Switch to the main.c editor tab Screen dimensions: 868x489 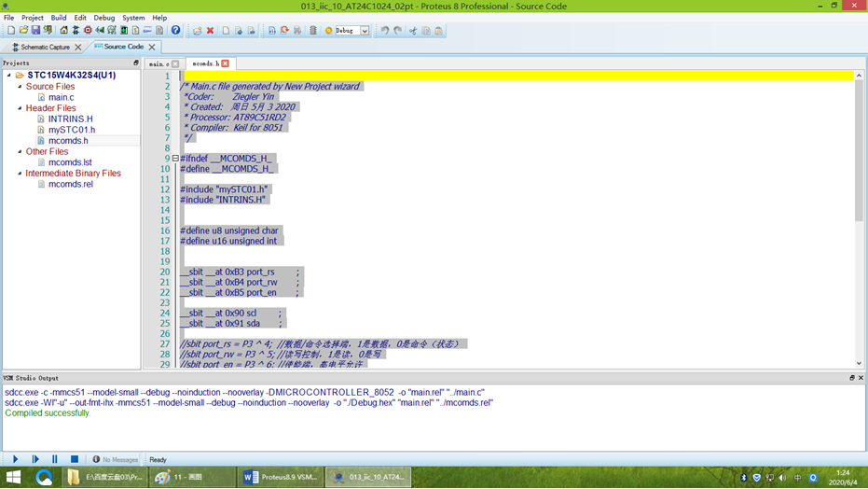pyautogui.click(x=158, y=63)
